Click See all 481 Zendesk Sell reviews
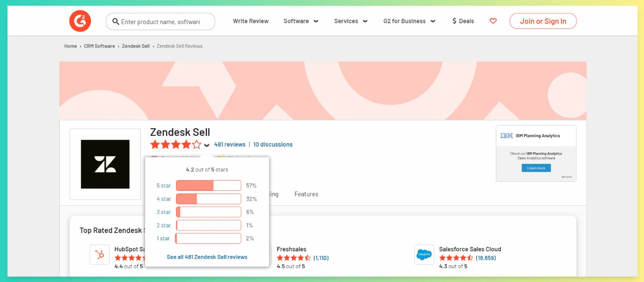Image resolution: width=644 pixels, height=282 pixels. click(x=207, y=257)
